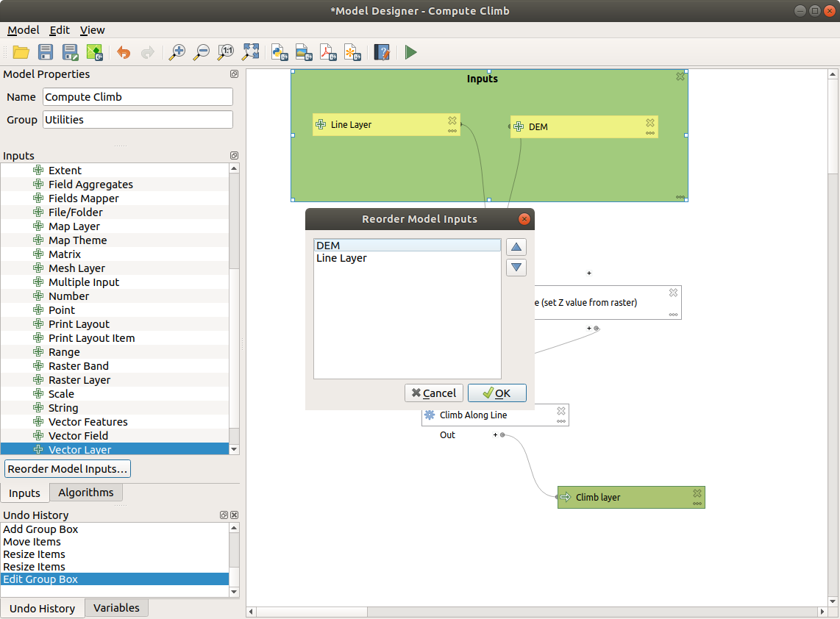This screenshot has height=619, width=840.
Task: Save the model with the floppy icon
Action: tap(46, 52)
